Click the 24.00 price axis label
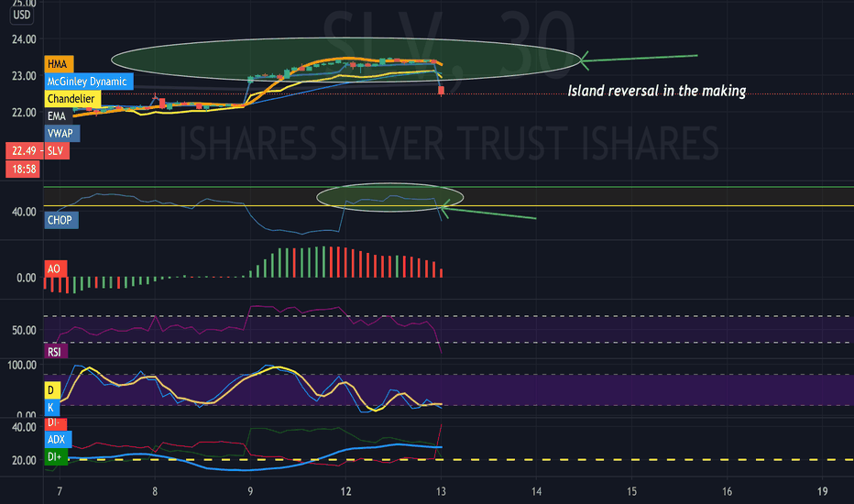Screen dimensions: 854x504 tap(24, 39)
